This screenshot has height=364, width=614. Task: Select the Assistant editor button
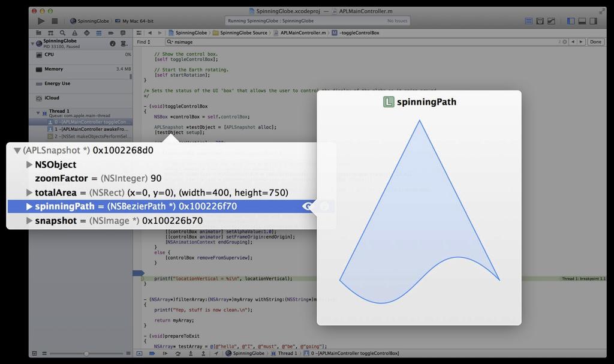point(540,21)
